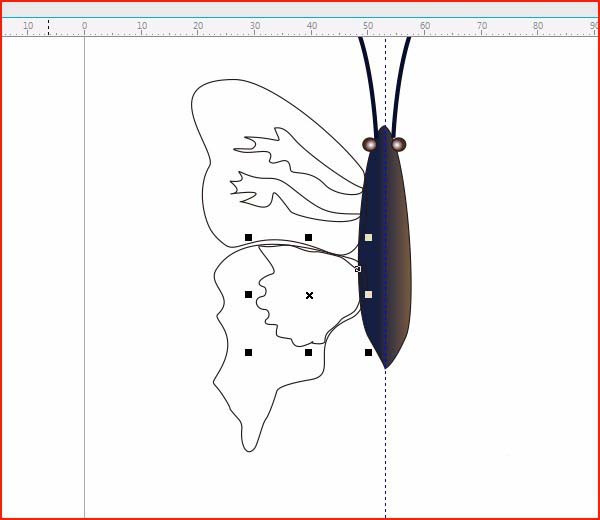The width and height of the screenshot is (600, 520).
Task: Click the ruler mark labeled 70
Action: tap(482, 26)
